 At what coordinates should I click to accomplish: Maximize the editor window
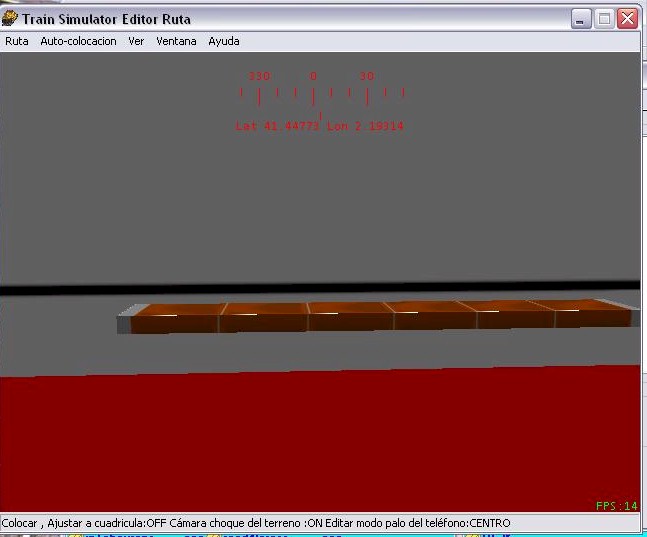coord(604,18)
